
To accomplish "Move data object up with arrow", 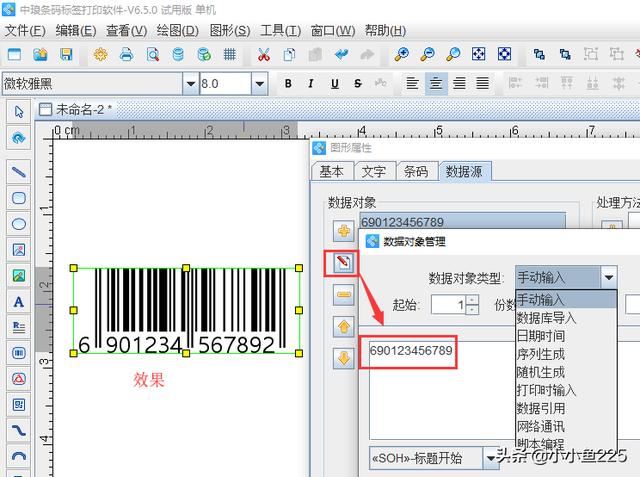I will (x=344, y=326).
